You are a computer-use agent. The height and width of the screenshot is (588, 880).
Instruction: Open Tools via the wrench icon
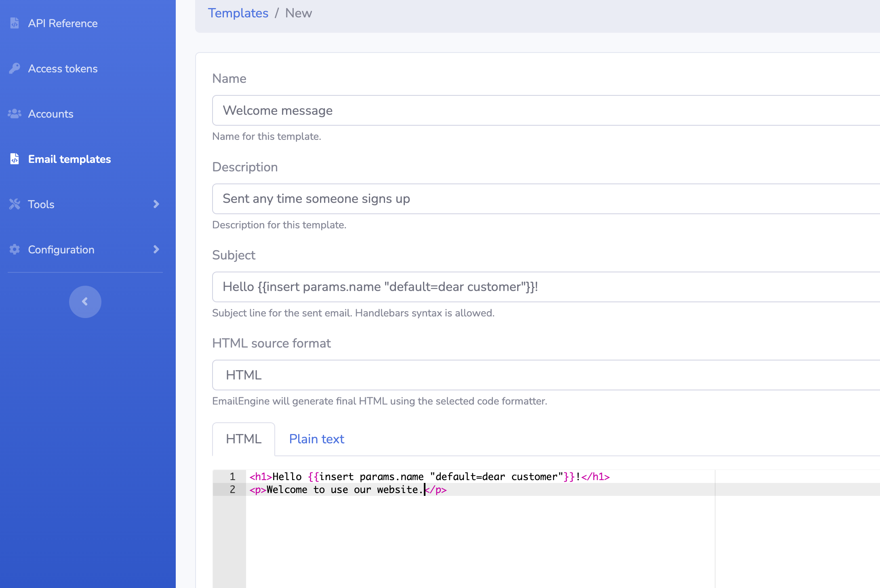[15, 204]
